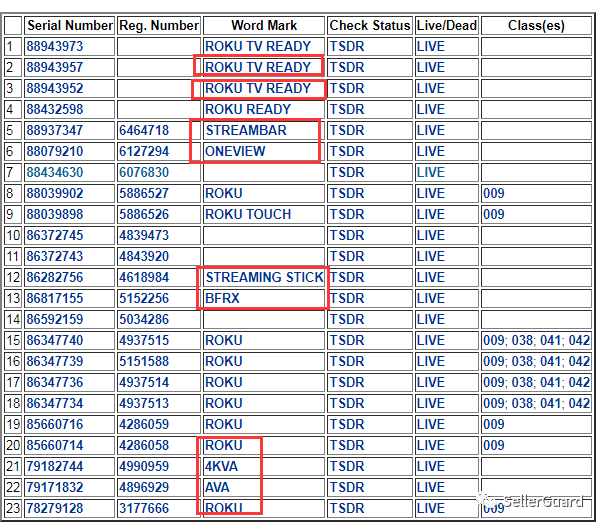Click serial number 88432598

[x=55, y=109]
